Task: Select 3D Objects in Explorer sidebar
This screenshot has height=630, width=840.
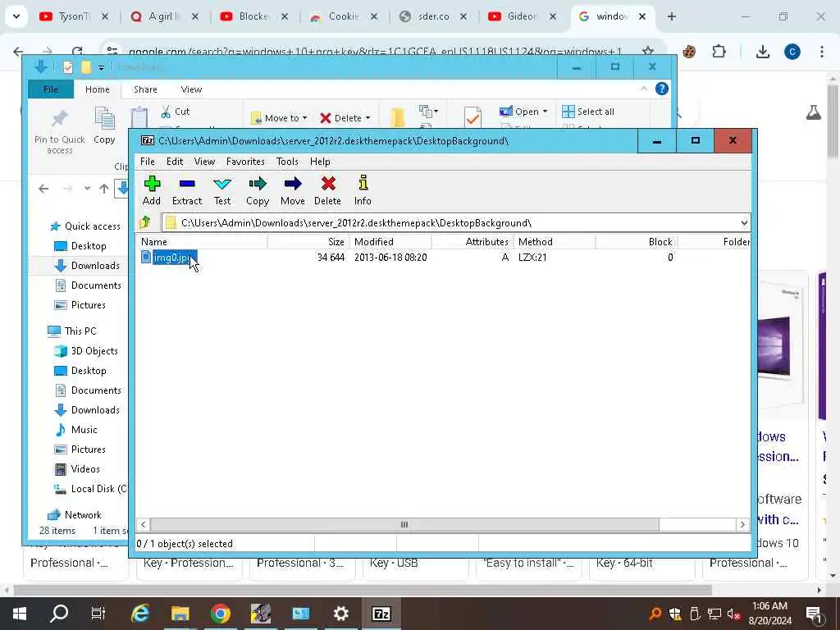Action: point(85,351)
